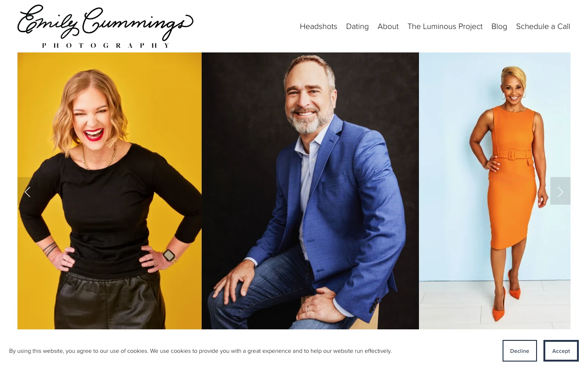
Task: Advance the gallery with the right arrow
Action: (x=560, y=191)
